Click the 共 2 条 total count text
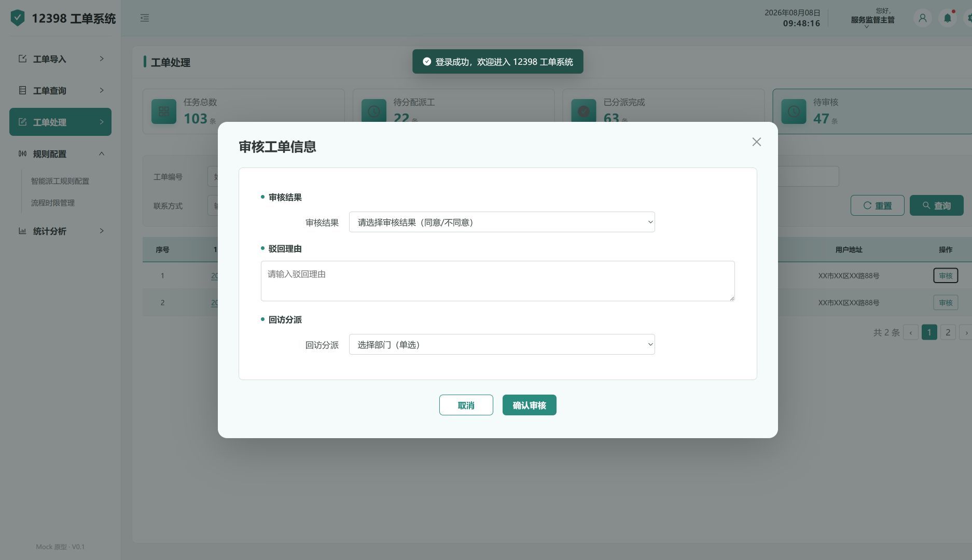The width and height of the screenshot is (972, 560). click(886, 332)
